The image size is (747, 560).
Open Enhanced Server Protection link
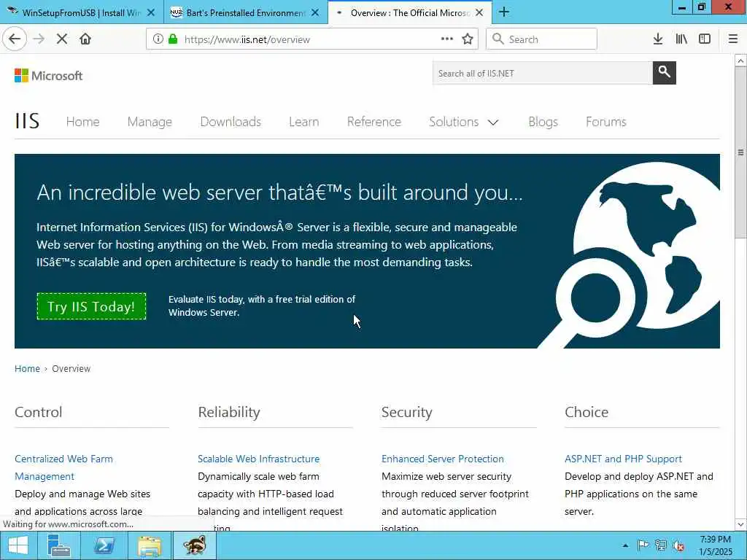[x=443, y=459]
